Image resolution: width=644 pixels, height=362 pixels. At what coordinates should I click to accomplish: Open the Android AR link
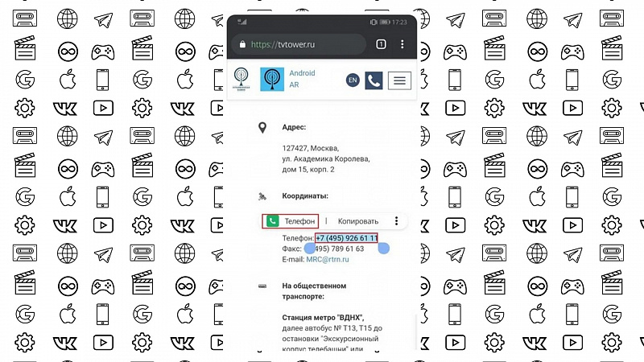click(x=302, y=79)
